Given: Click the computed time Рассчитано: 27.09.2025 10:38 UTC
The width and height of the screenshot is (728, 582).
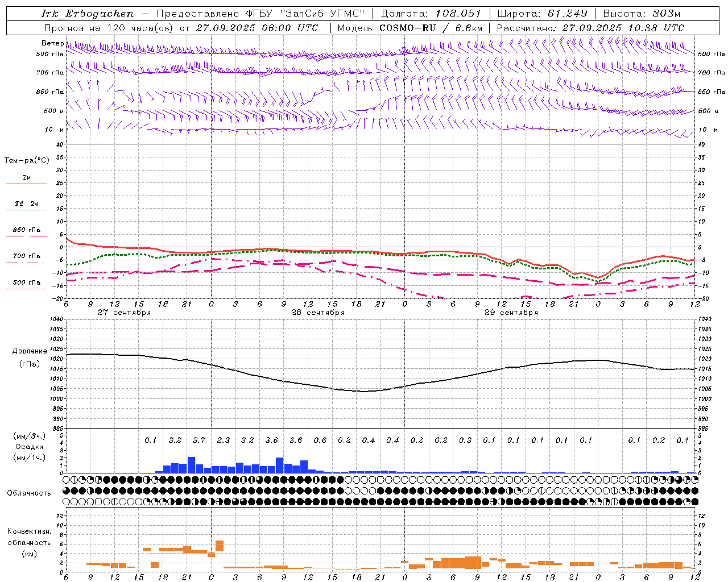Looking at the screenshot, I should pyautogui.click(x=590, y=28).
